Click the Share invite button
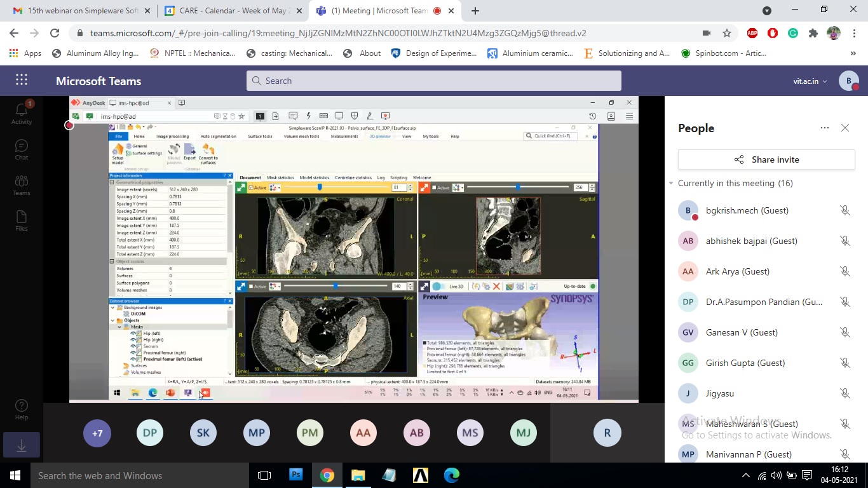The width and height of the screenshot is (868, 488). coord(766,159)
